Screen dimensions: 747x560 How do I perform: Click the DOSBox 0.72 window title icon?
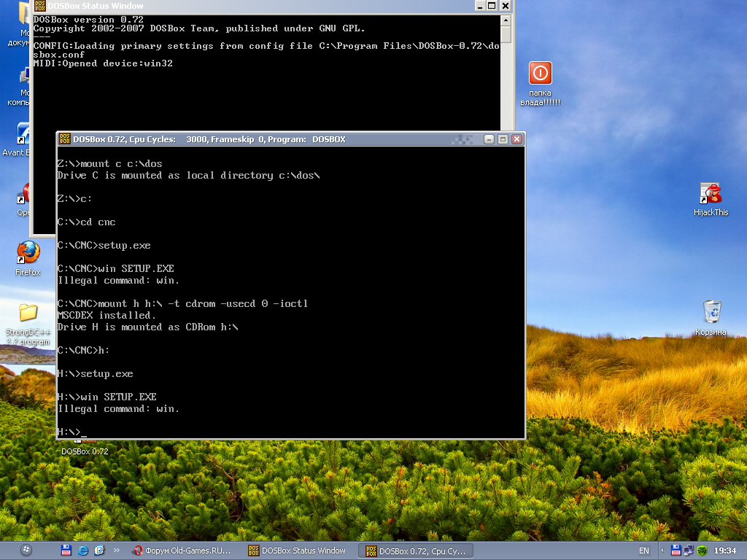65,139
